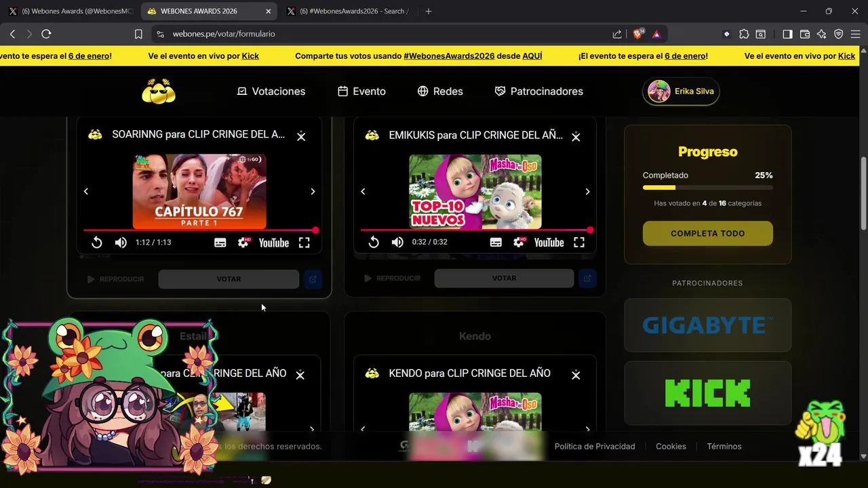Click the AQUÍ link in banner
Screen dimensions: 868x488
coord(532,56)
